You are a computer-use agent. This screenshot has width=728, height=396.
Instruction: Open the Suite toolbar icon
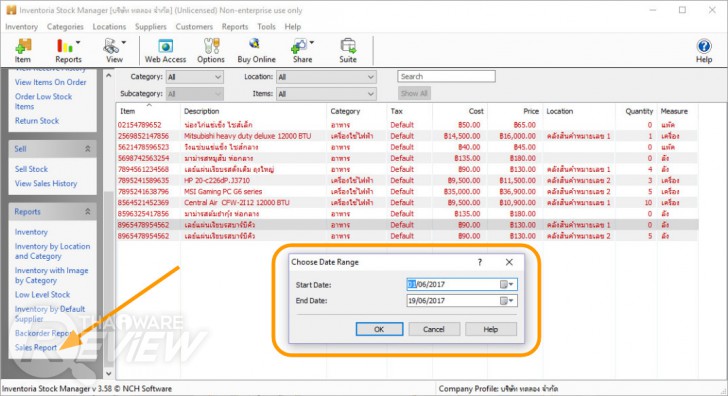pyautogui.click(x=348, y=51)
